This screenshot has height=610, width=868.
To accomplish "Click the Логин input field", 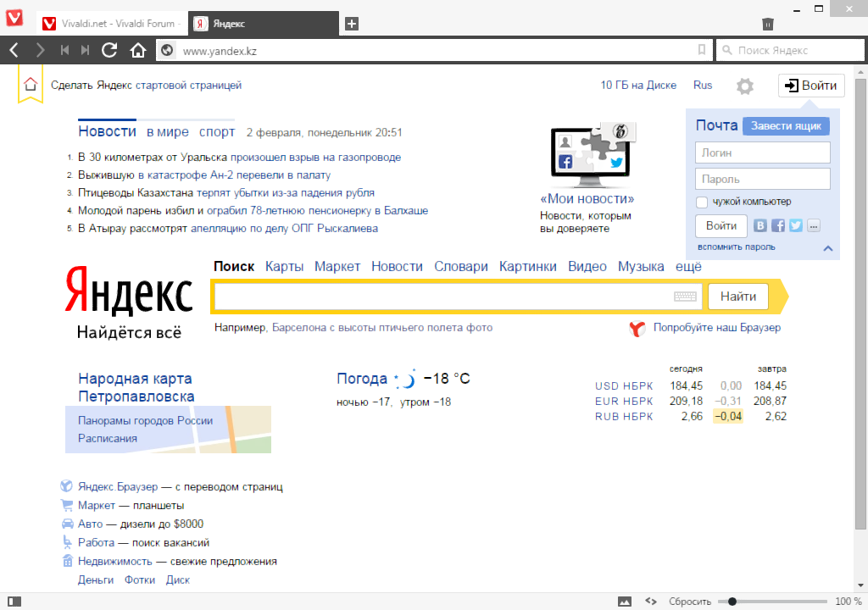I will [x=762, y=152].
